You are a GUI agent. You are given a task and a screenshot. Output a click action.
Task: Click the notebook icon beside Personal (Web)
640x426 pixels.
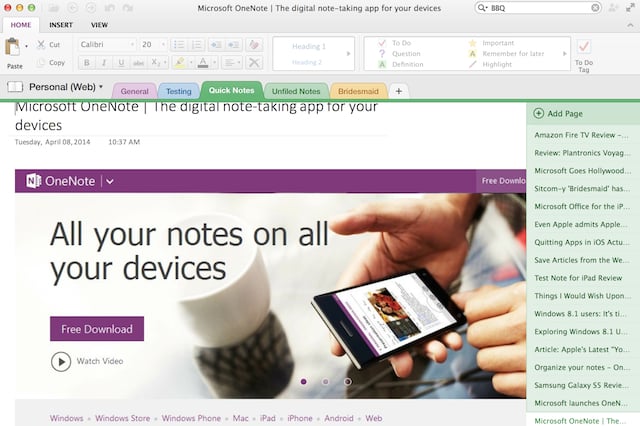click(15, 87)
